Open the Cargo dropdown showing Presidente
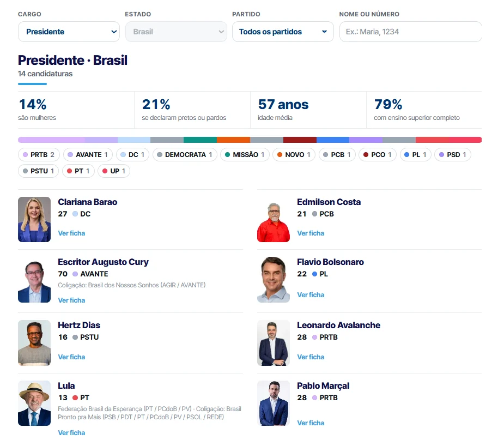This screenshot has width=504, height=440. point(69,32)
